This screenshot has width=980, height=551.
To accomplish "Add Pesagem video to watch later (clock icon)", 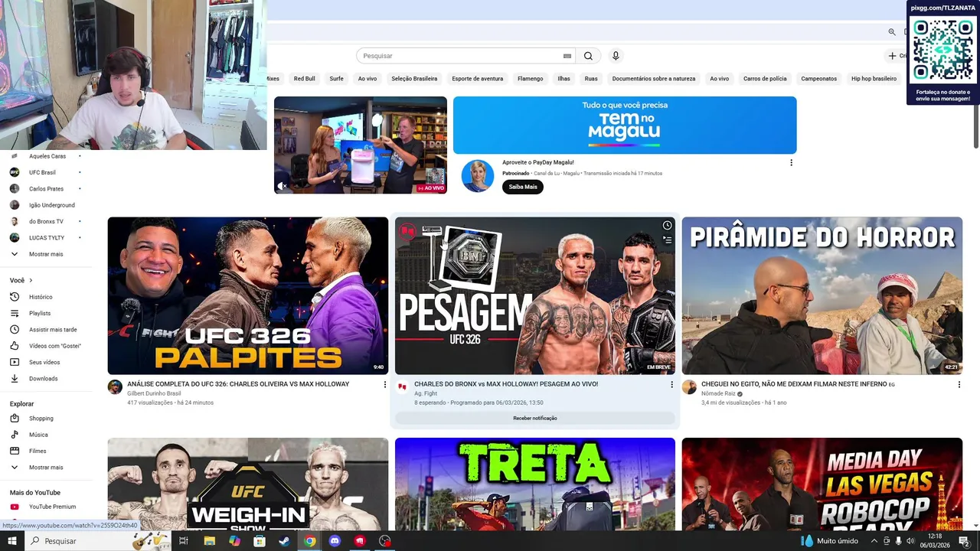I will pyautogui.click(x=667, y=225).
